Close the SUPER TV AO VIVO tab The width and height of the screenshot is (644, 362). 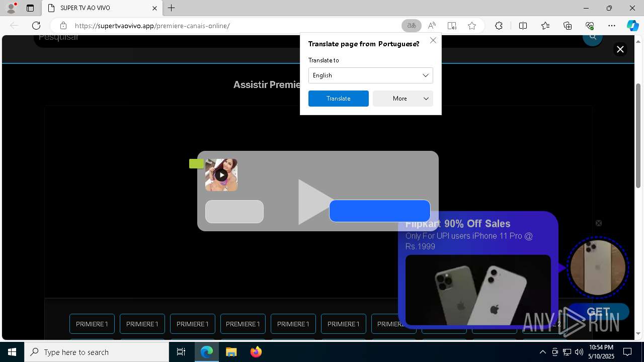pyautogui.click(x=155, y=8)
